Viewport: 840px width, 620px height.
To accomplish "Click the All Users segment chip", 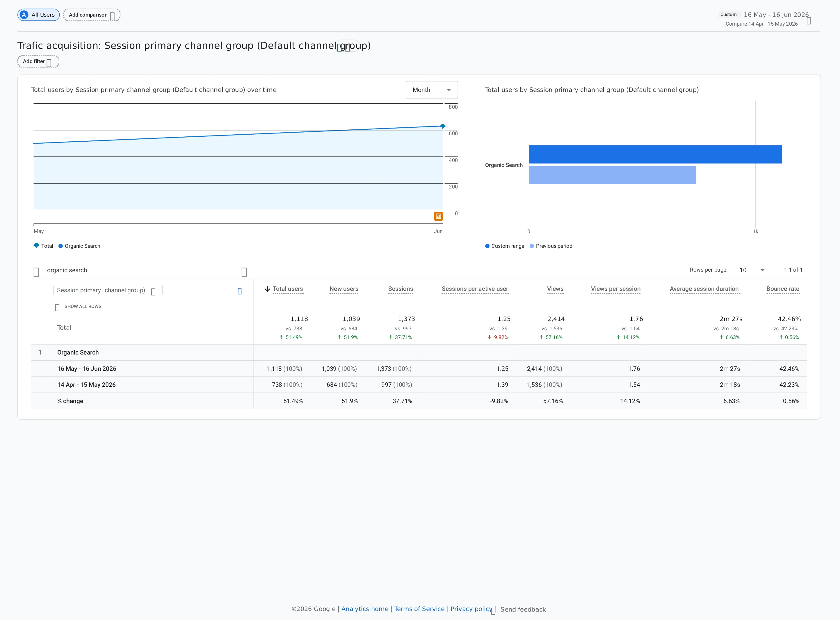I will click(x=38, y=15).
